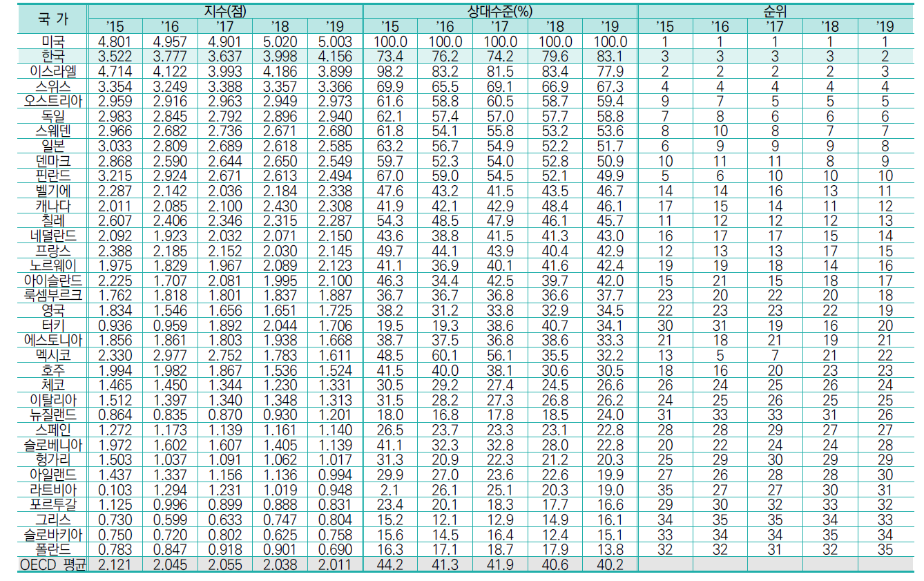The height and width of the screenshot is (581, 924).
Task: Click value 2.011 in OECD 평균 row
Action: 335,564
